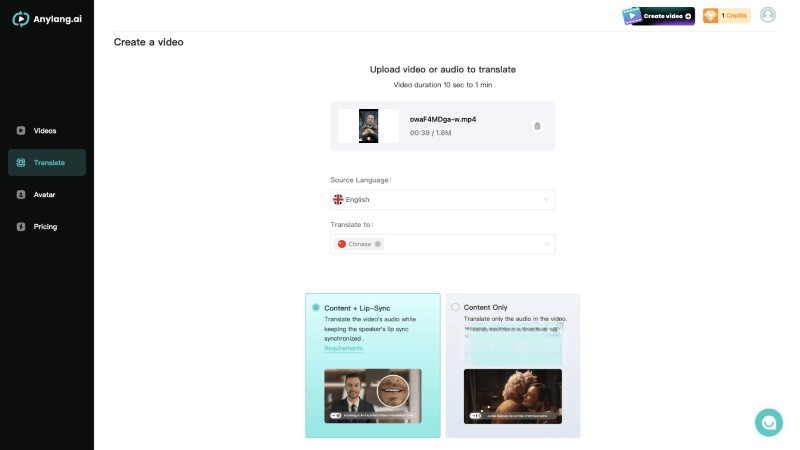The height and width of the screenshot is (450, 800).
Task: Select the Content Only radio button
Action: [x=456, y=307]
